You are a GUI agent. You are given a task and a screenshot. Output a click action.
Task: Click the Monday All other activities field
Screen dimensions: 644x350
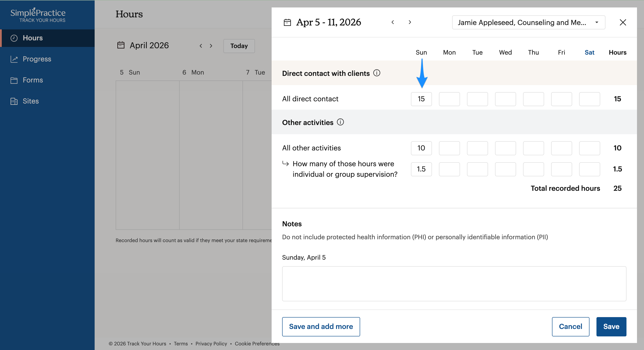449,148
